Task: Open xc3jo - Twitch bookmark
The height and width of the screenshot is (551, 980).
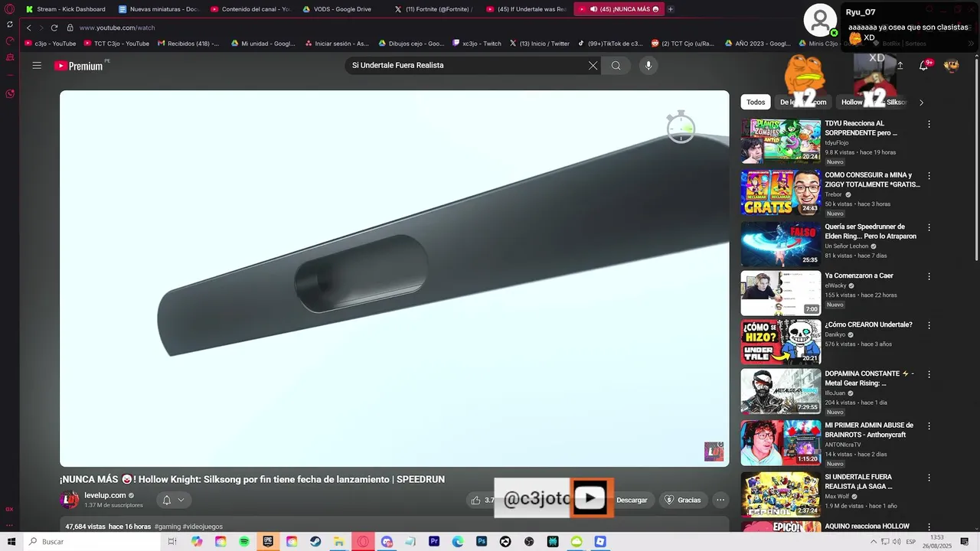Action: coord(477,44)
